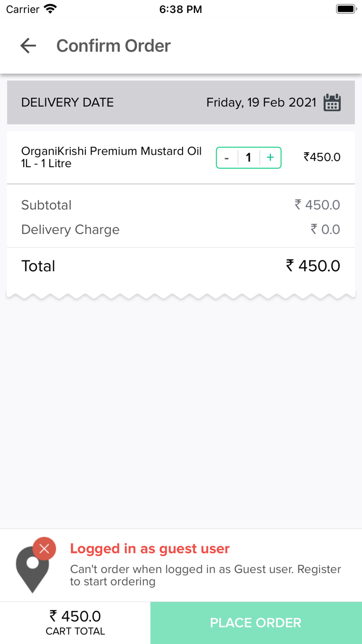The image size is (362, 644).
Task: Increase mustard oil quantity with plus button
Action: [270, 157]
